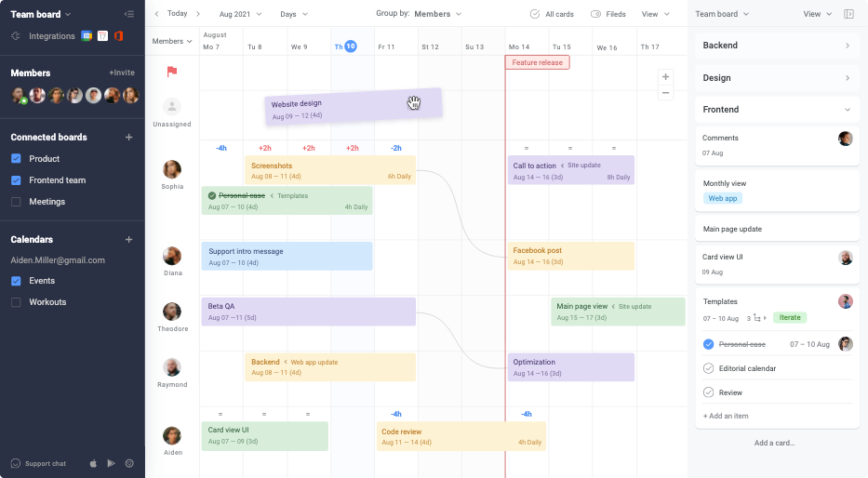
Task: Open subtasks icon on Templates card
Action: point(756,318)
